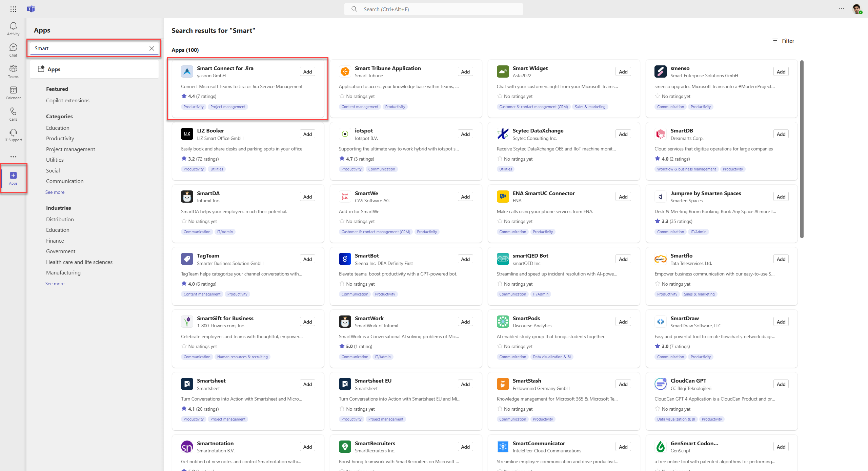Select the Productivity category

point(60,138)
